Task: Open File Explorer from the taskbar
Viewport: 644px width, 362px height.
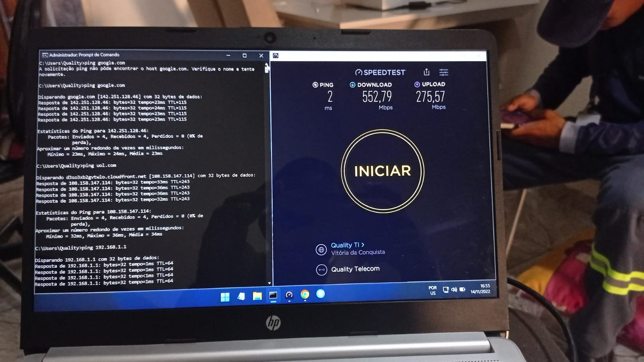Action: pos(257,296)
